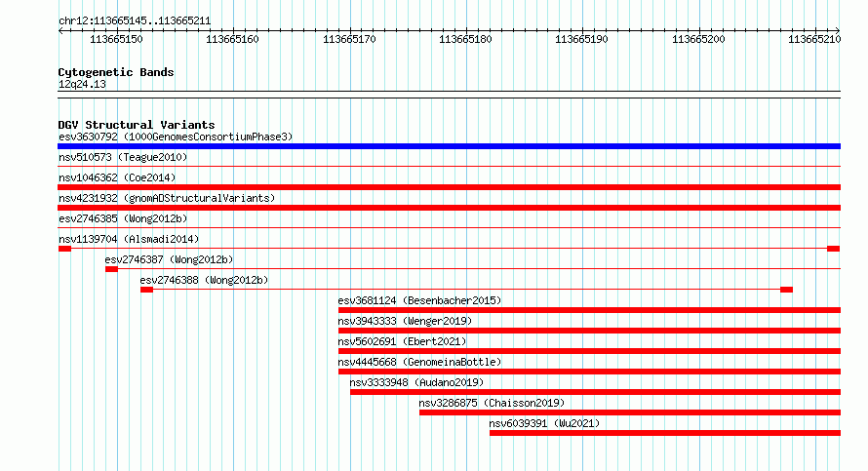868x471 pixels.
Task: Open the nsv5602691 (Ebert2021) label
Action: [x=402, y=341]
